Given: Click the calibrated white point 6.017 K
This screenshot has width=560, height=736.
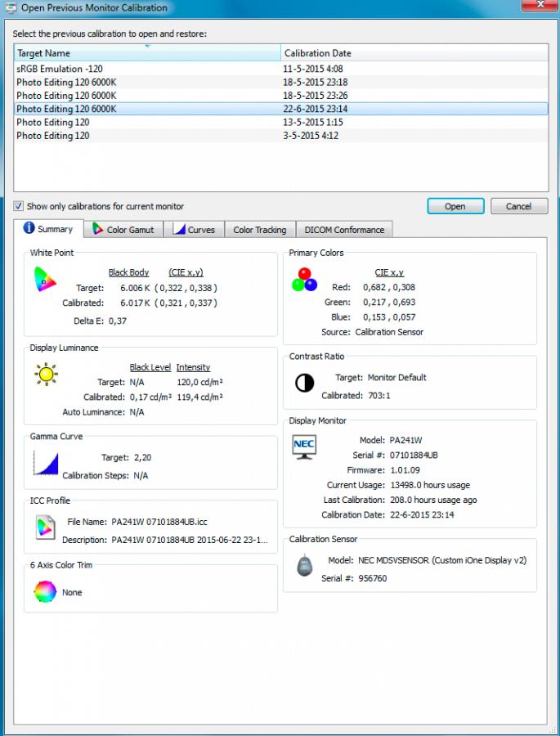Looking at the screenshot, I should [x=135, y=303].
